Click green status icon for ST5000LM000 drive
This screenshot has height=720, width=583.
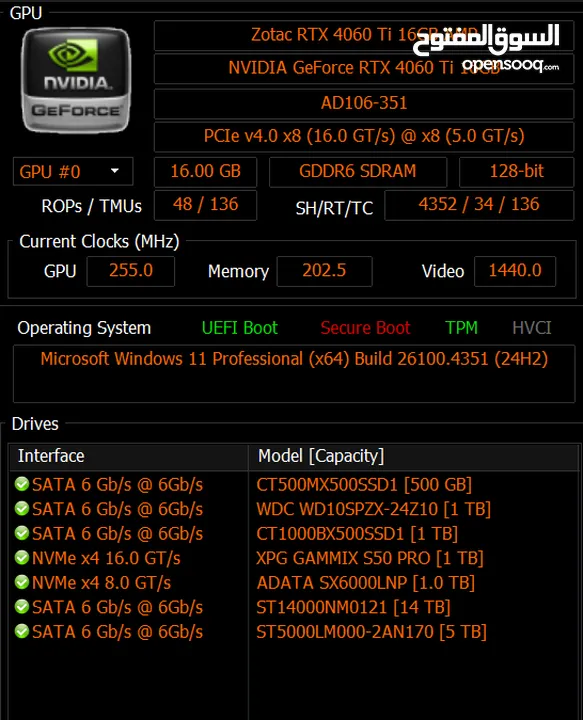(x=22, y=631)
